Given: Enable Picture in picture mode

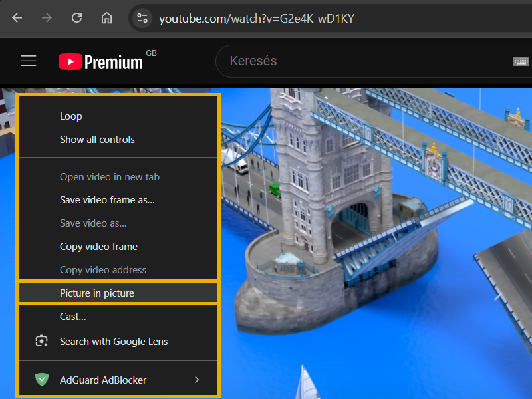Looking at the screenshot, I should coord(97,293).
